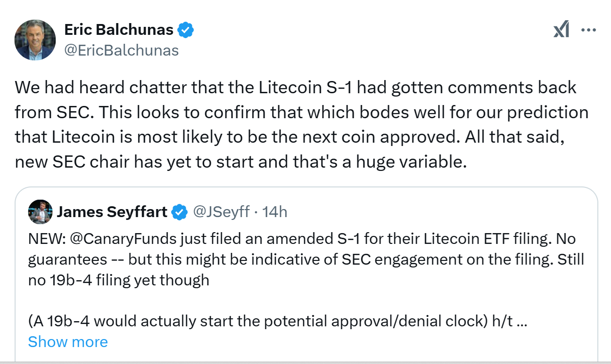Click tweet line 'new SEC chair has yet'
Screen dimensions: 611x364
point(240,162)
